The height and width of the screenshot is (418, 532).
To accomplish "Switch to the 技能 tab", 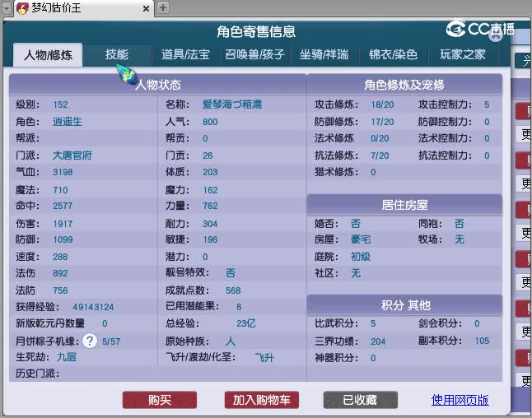I will [x=116, y=54].
